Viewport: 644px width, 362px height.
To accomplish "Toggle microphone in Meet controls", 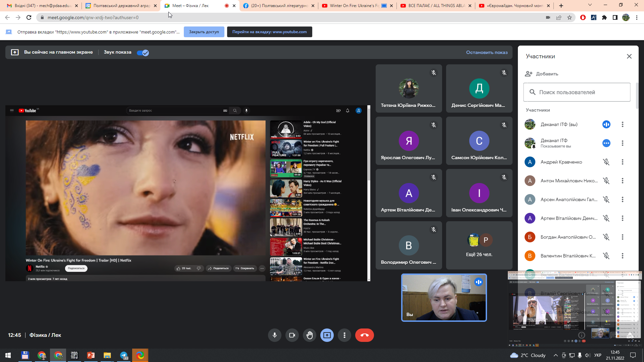I will [275, 335].
